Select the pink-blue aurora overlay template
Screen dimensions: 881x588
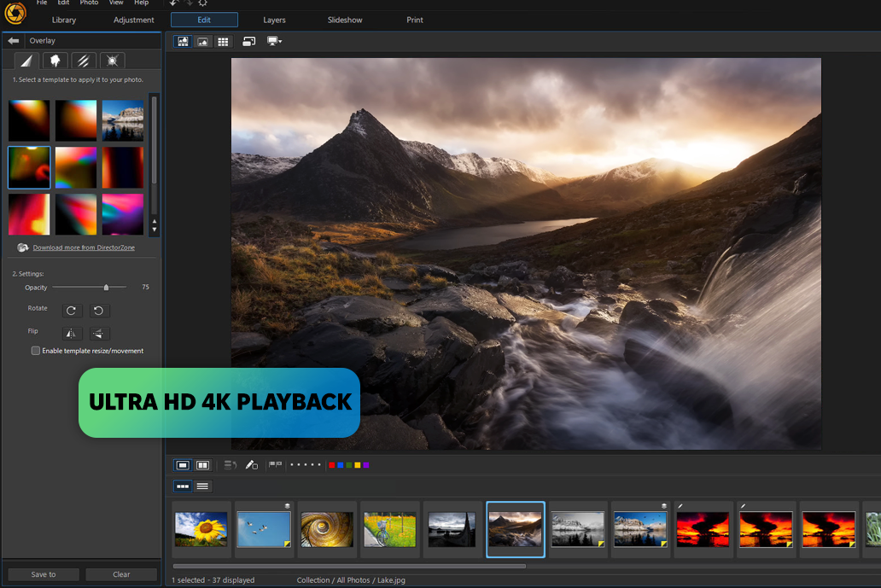coord(123,214)
